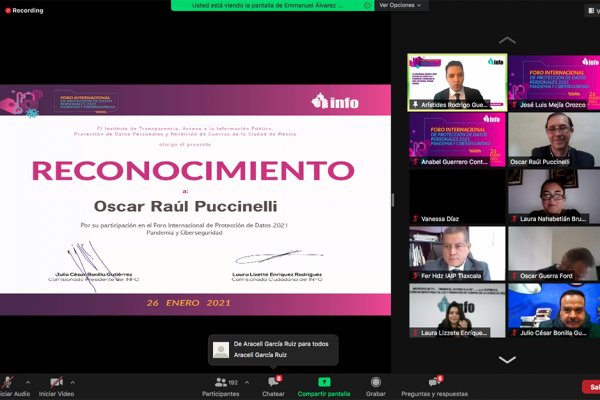This screenshot has height=400, width=600.
Task: Select Laura Lizzete Enríquez video thumbnail
Action: 457,310
